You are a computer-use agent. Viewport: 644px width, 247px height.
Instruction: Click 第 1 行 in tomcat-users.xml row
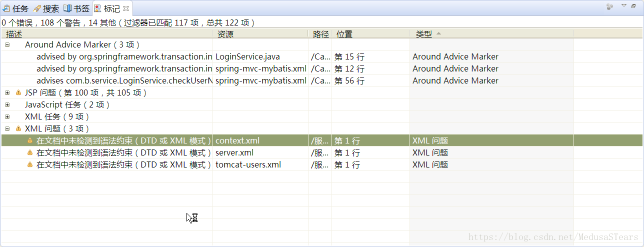pyautogui.click(x=347, y=164)
